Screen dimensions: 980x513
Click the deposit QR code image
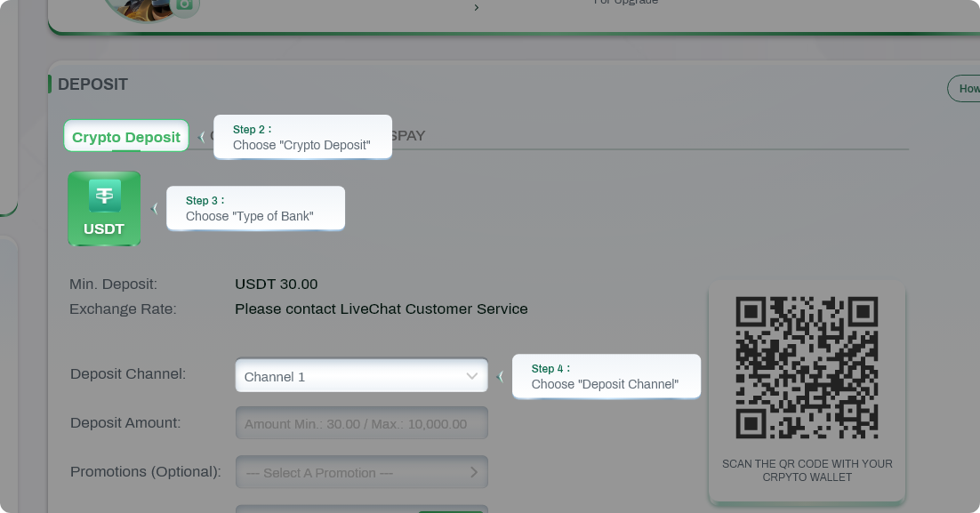pyautogui.click(x=807, y=367)
